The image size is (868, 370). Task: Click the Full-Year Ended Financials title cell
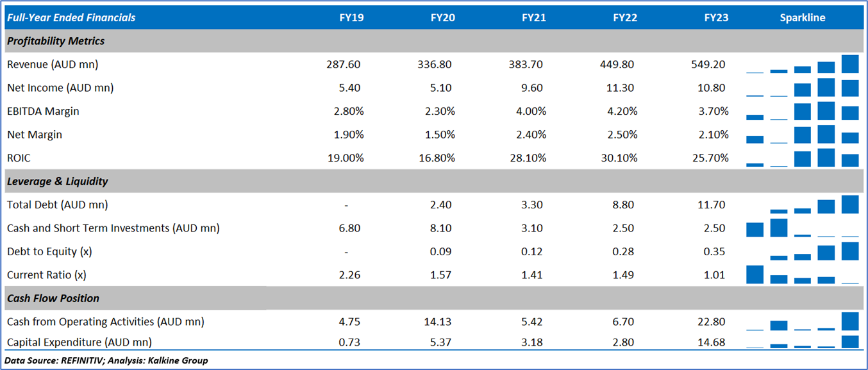(71, 17)
